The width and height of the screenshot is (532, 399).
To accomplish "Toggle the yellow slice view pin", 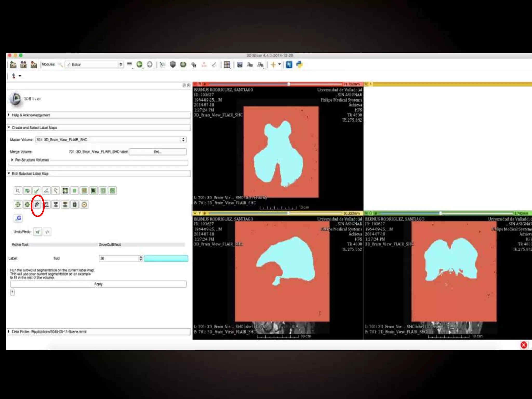I will point(195,213).
